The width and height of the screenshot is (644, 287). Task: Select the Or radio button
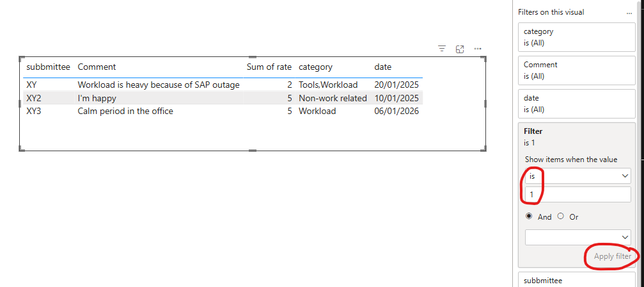click(x=561, y=217)
